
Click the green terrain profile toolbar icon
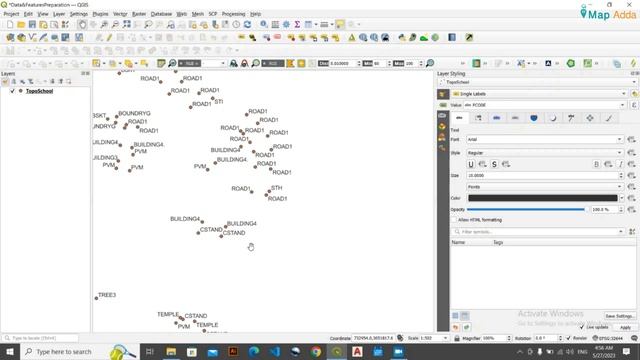(424, 38)
